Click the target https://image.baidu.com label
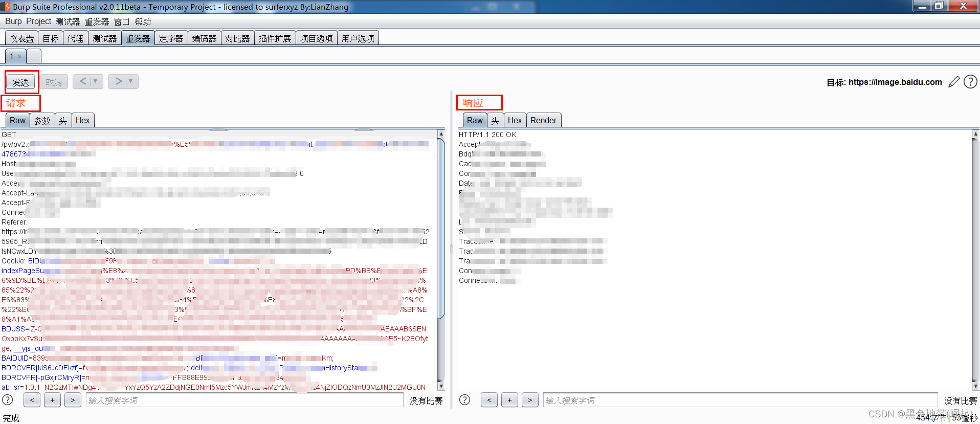980x424 pixels. [895, 82]
